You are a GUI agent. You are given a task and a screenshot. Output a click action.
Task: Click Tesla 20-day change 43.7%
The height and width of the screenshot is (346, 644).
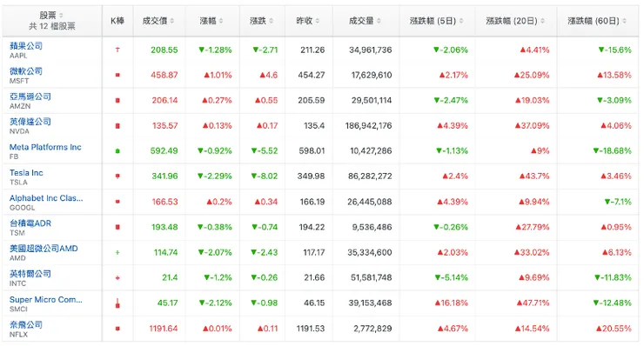(x=534, y=176)
